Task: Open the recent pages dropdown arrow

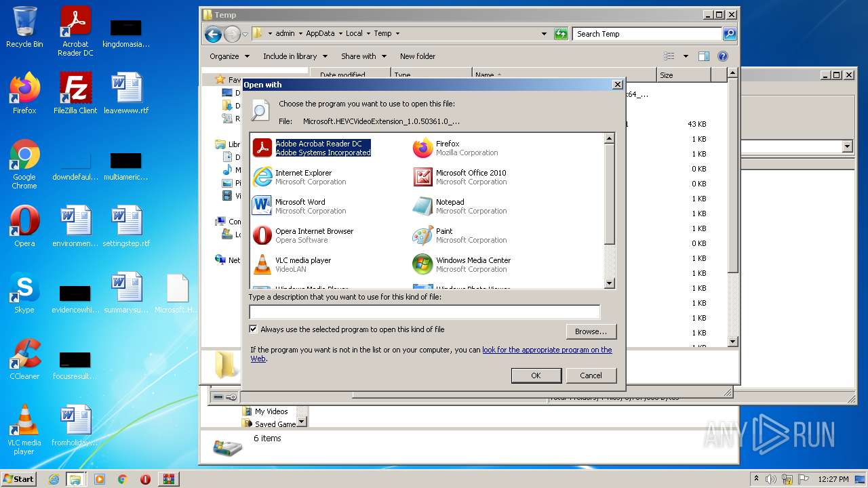Action: pyautogui.click(x=245, y=34)
